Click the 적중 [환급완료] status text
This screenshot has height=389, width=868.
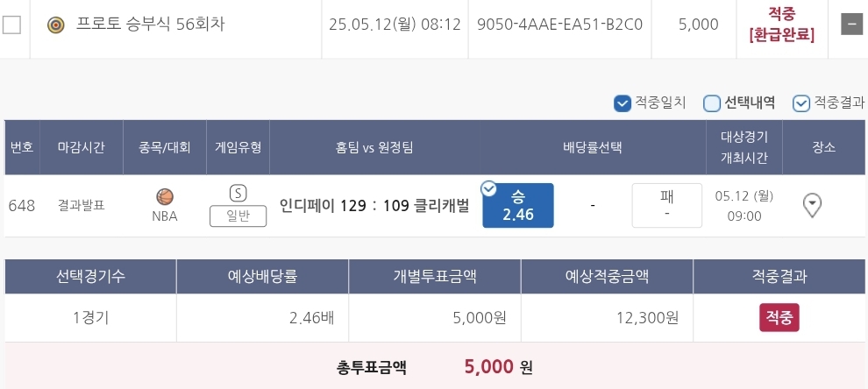click(x=781, y=25)
